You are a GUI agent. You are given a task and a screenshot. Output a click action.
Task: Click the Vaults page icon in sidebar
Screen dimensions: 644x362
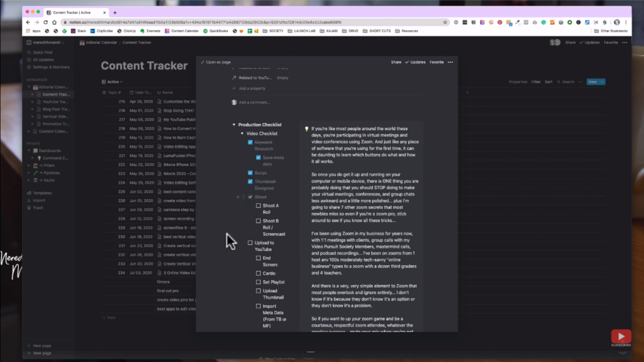pos(35,180)
